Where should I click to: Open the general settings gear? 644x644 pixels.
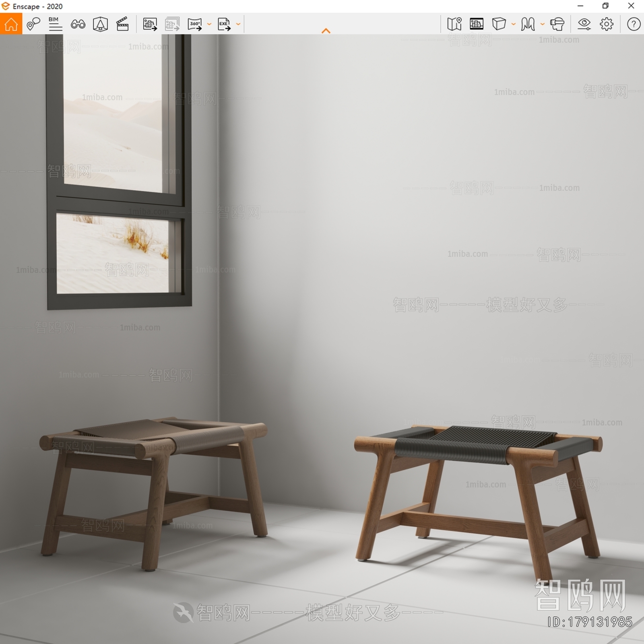click(607, 24)
